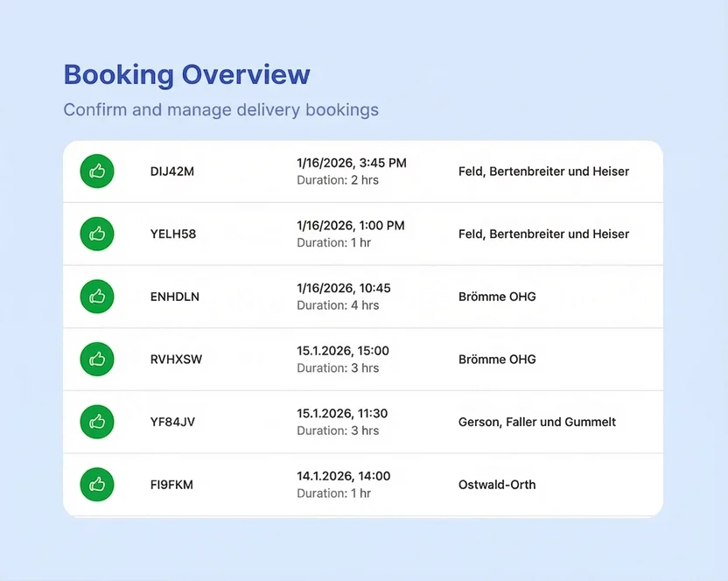Click the confirm icon for Brömme OHG's 4-hour booking
This screenshot has height=581, width=728.
tap(96, 297)
